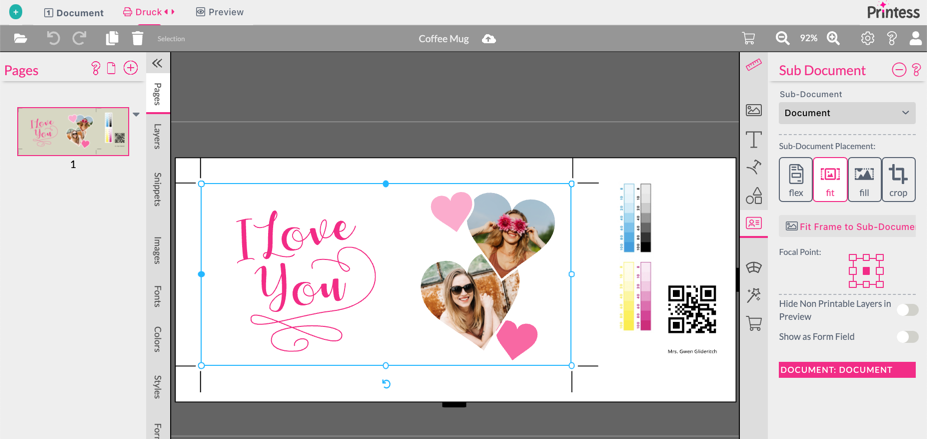This screenshot has width=927, height=439.
Task: Select fit placement mode
Action: pos(830,180)
